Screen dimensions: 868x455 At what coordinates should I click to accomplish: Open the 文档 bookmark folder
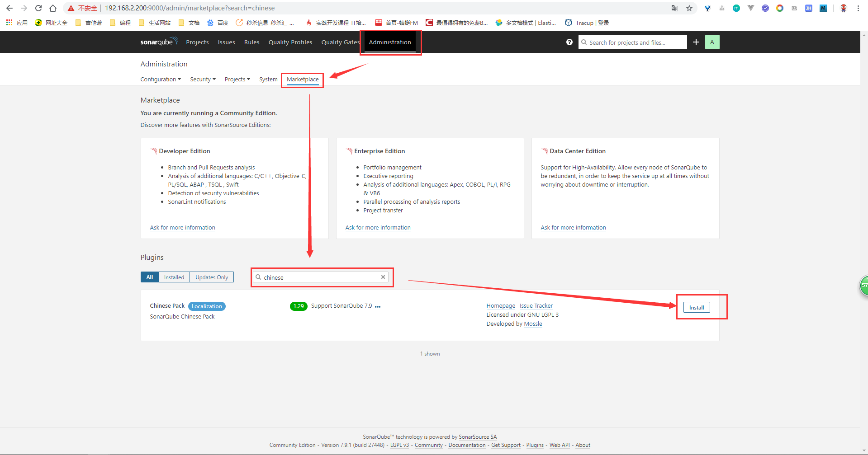click(x=189, y=23)
